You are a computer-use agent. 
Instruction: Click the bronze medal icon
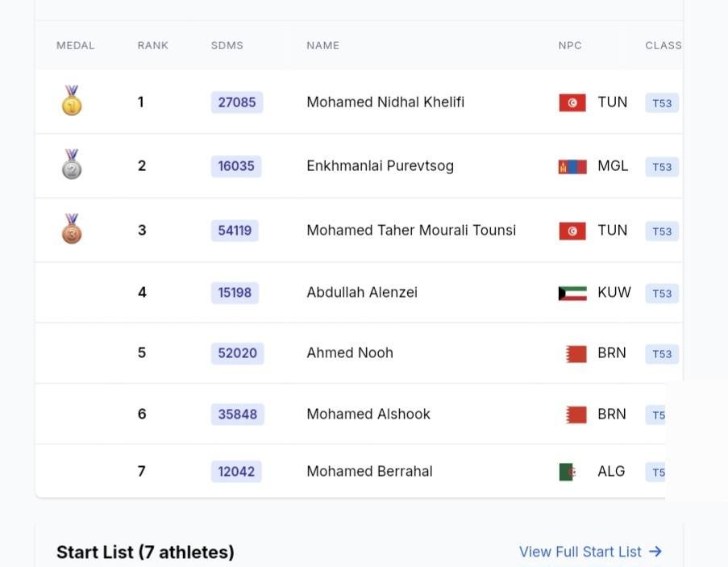(72, 230)
